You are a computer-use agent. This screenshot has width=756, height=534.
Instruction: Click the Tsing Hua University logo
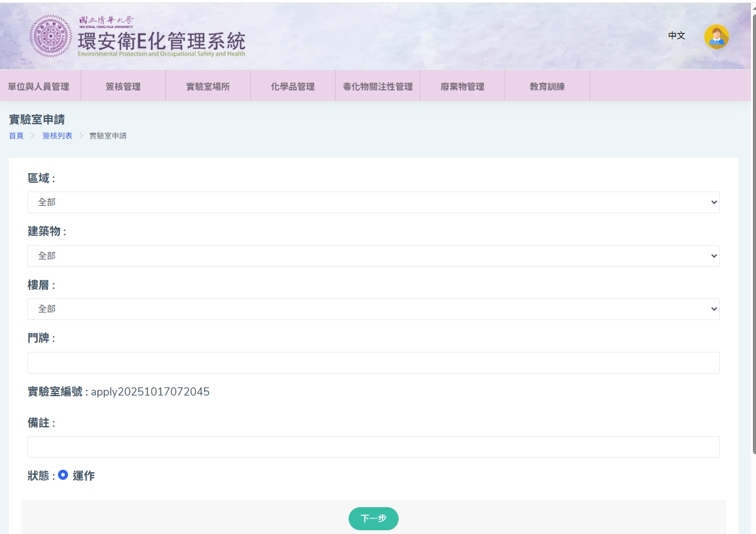click(x=51, y=36)
